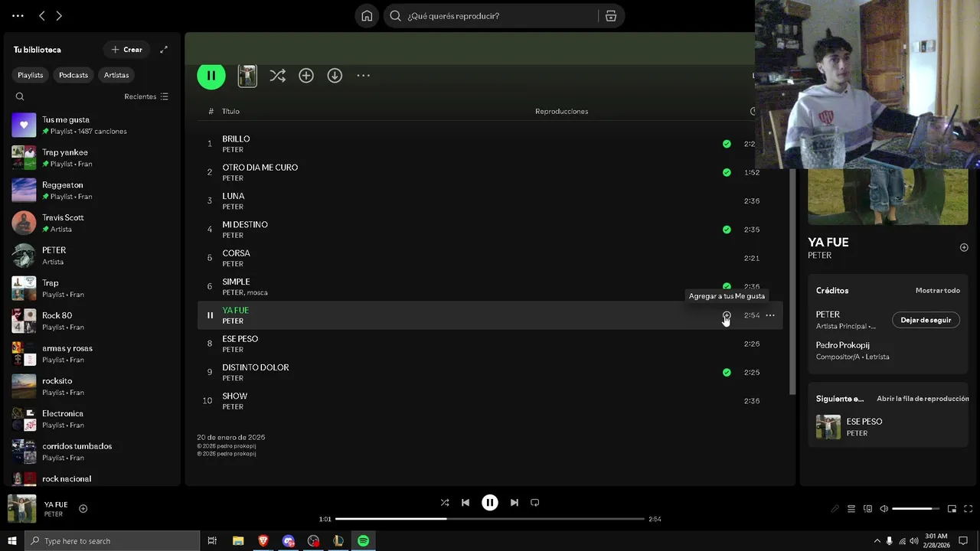This screenshot has height=551, width=980.
Task: Pause playback in bottom player
Action: click(x=490, y=503)
